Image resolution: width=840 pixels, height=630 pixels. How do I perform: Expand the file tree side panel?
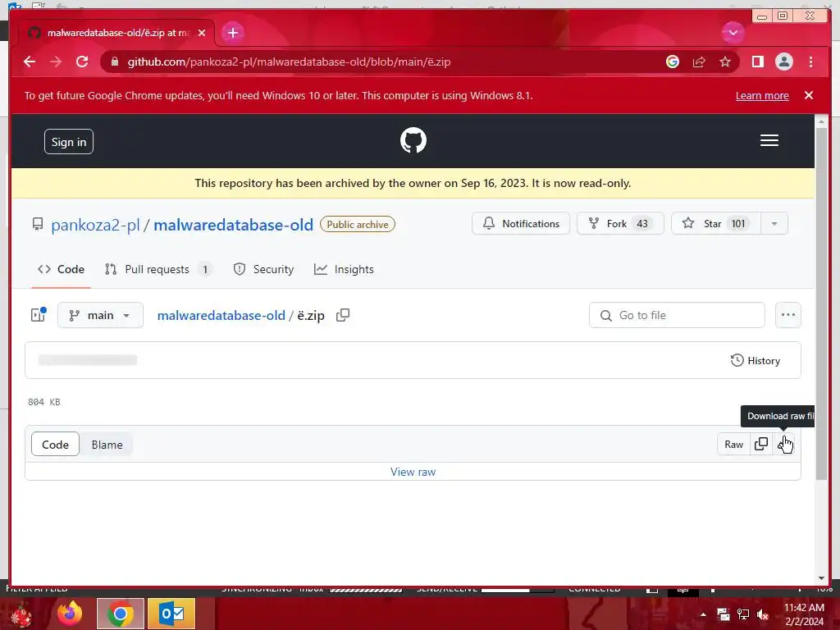pyautogui.click(x=38, y=315)
